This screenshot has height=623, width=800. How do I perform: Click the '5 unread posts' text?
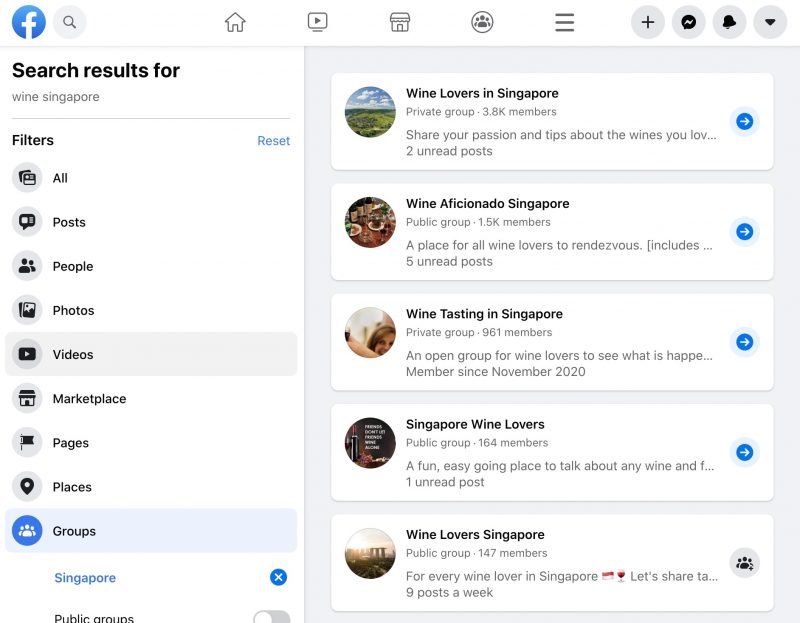pos(449,261)
